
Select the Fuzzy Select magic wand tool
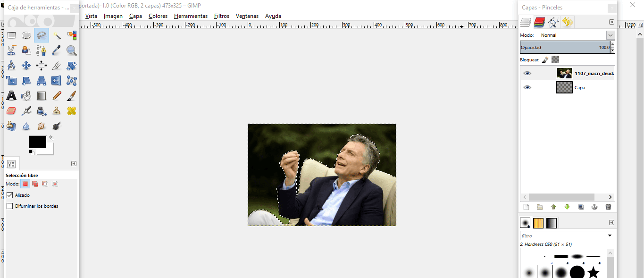click(x=57, y=35)
